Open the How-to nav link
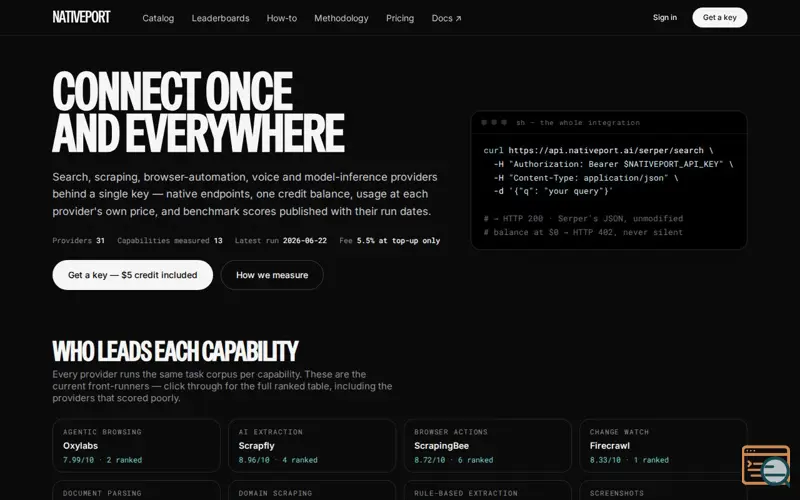Viewport: 800px width, 500px height. click(282, 18)
